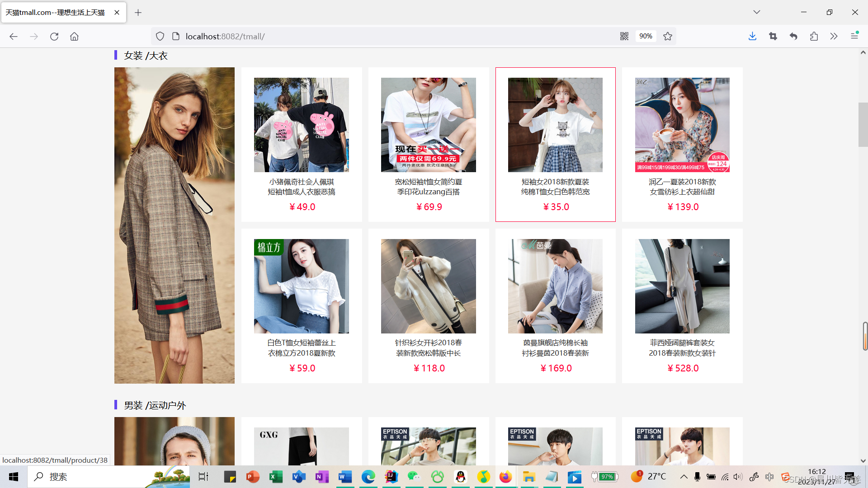The width and height of the screenshot is (868, 488).
Task: Open the 菲西娅阔腿裤套装女 product image
Action: [x=682, y=286]
